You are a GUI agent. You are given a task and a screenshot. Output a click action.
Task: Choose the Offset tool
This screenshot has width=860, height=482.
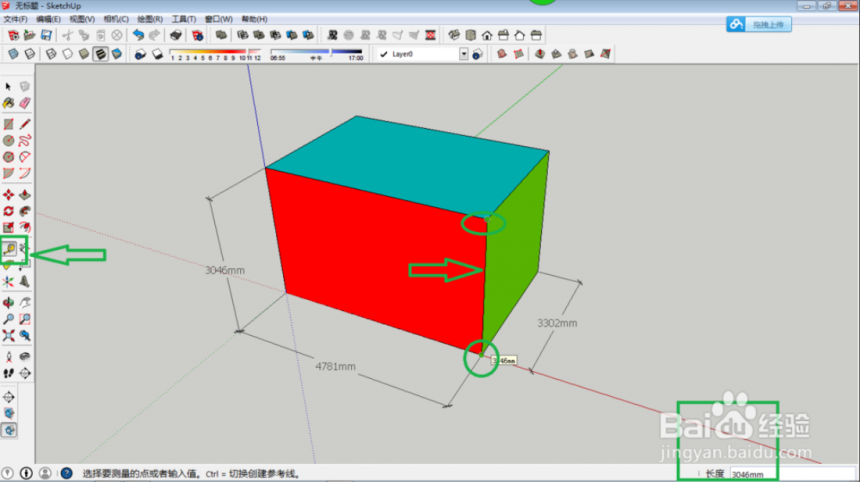(25, 228)
